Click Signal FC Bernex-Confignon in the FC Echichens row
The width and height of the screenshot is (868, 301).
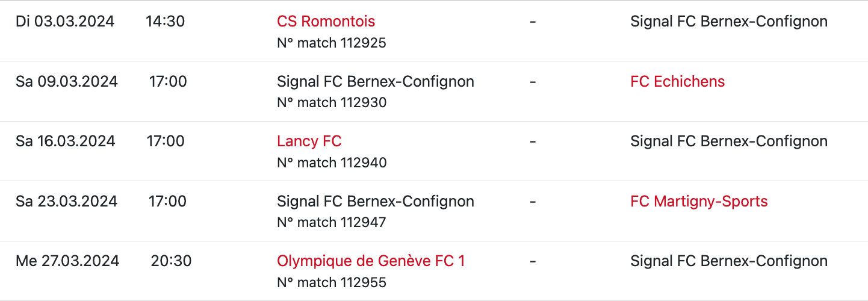[375, 82]
